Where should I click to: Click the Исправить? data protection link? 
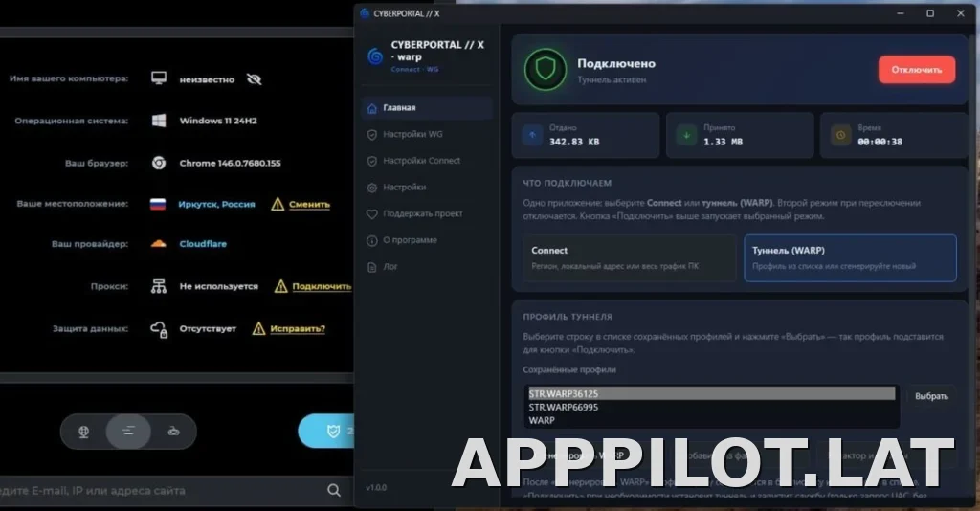(298, 328)
